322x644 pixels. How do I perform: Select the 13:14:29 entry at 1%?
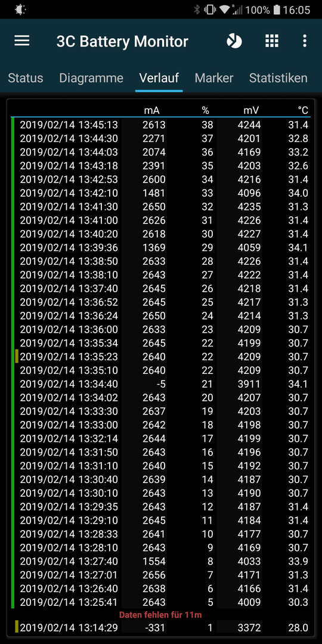pyautogui.click(x=161, y=627)
